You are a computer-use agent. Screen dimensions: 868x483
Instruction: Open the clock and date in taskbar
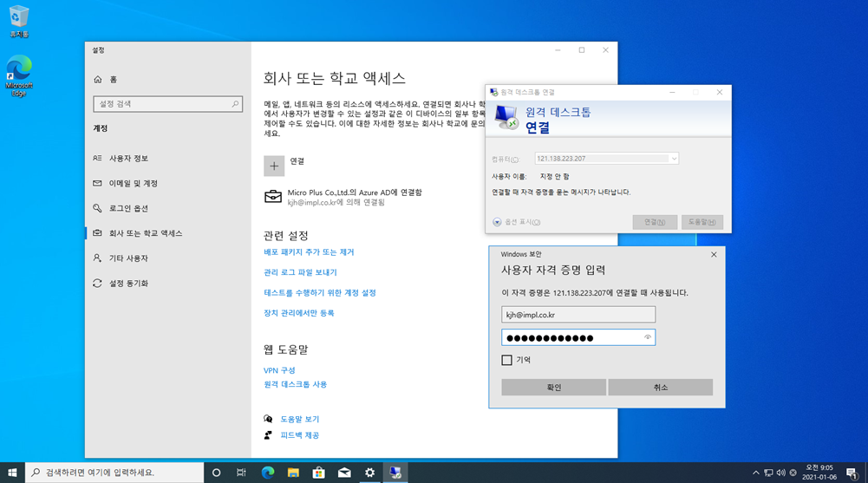coord(819,473)
